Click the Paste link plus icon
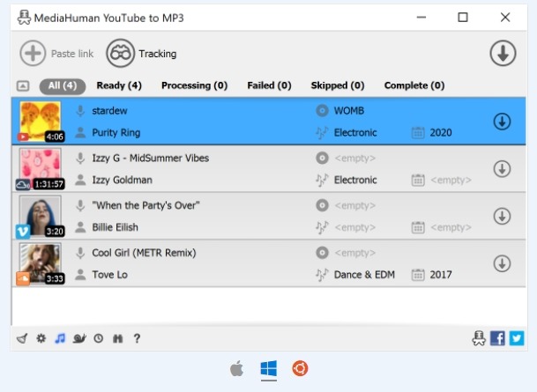Viewport: 537px width, 392px height. (33, 54)
